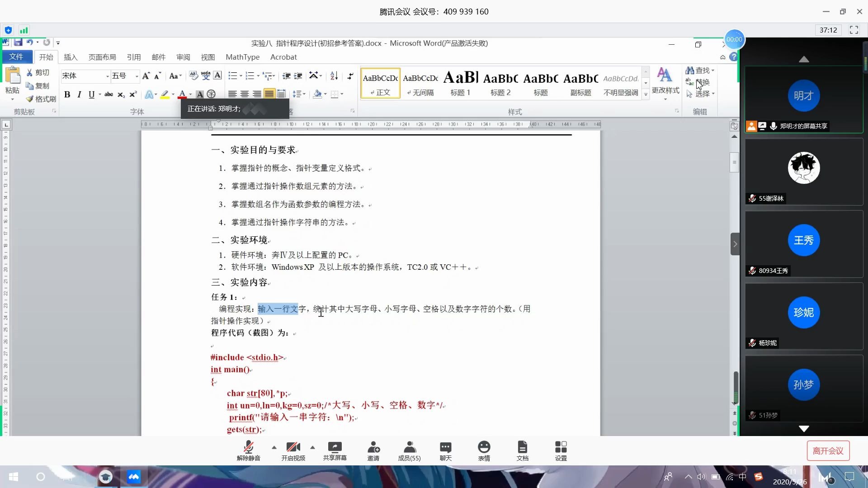
Task: Click the 离开会议 leave meeting button
Action: [828, 450]
